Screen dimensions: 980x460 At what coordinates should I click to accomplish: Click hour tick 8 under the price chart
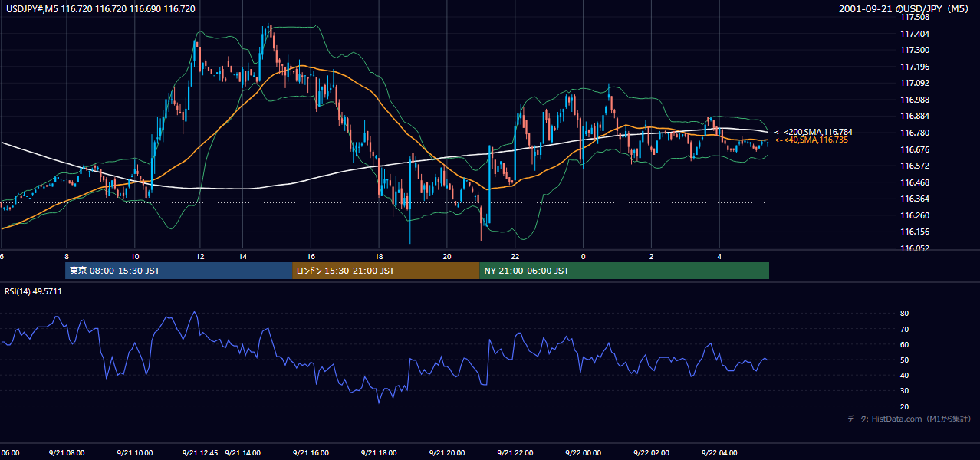coord(67,257)
